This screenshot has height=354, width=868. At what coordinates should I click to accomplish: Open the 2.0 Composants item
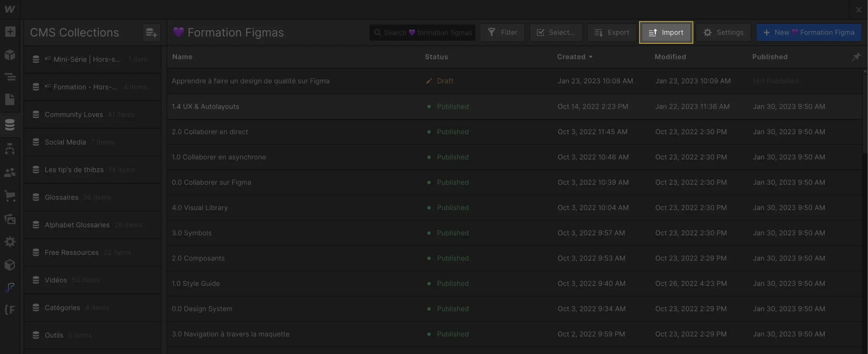(x=514, y=258)
